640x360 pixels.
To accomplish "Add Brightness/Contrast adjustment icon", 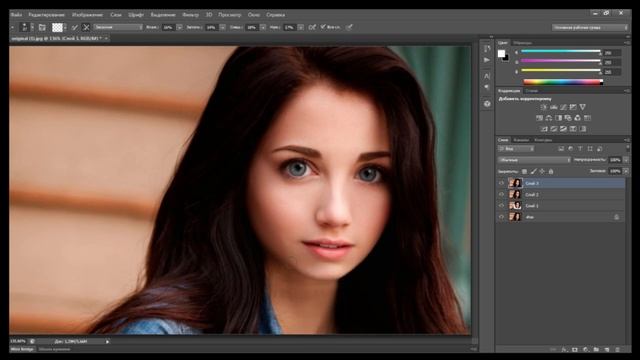I will (x=544, y=107).
